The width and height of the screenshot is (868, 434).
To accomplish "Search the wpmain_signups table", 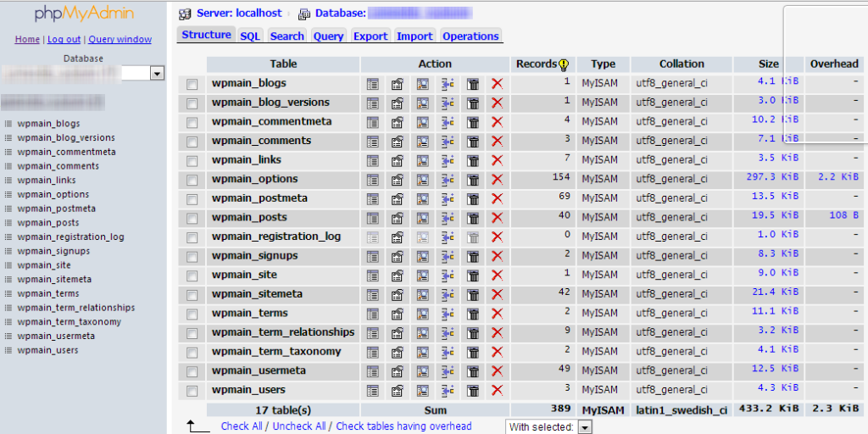I will pos(423,256).
